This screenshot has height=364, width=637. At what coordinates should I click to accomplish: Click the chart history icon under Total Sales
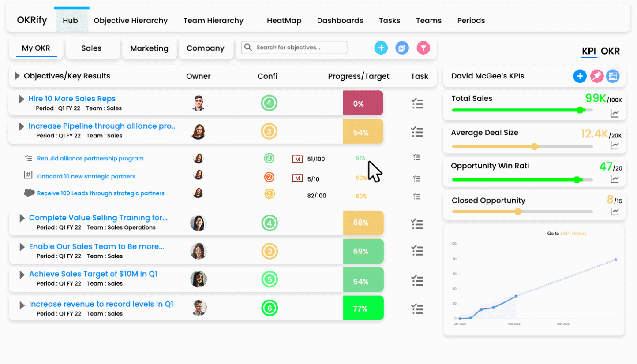[x=615, y=113]
